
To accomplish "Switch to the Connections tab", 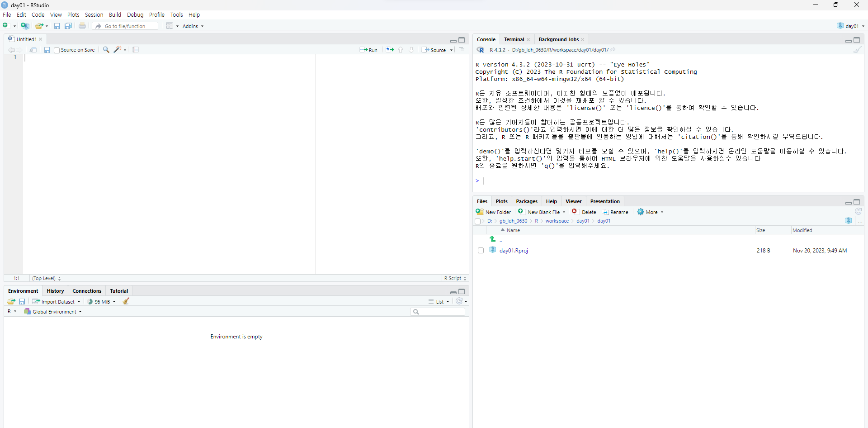I will point(87,291).
